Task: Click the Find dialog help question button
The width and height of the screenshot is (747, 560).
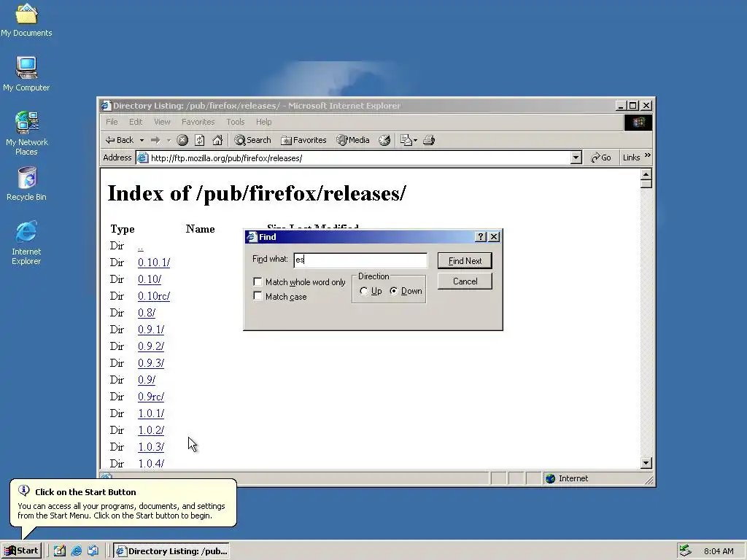Action: 481,237
